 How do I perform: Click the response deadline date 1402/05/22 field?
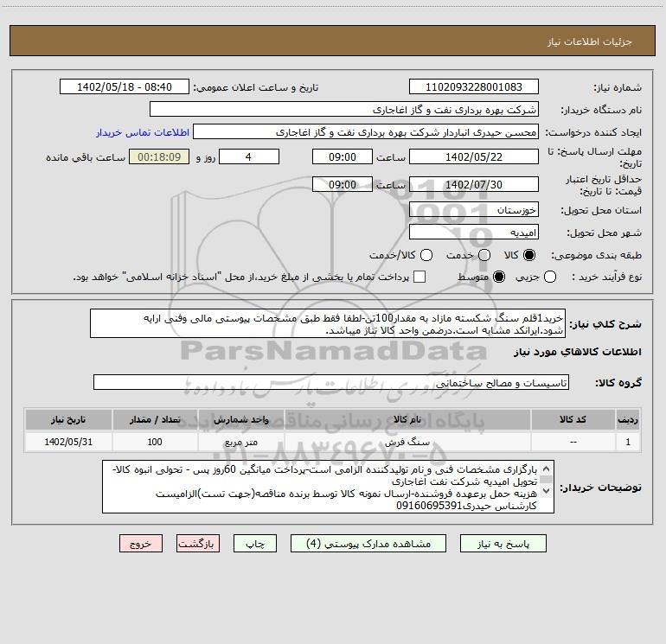(474, 156)
